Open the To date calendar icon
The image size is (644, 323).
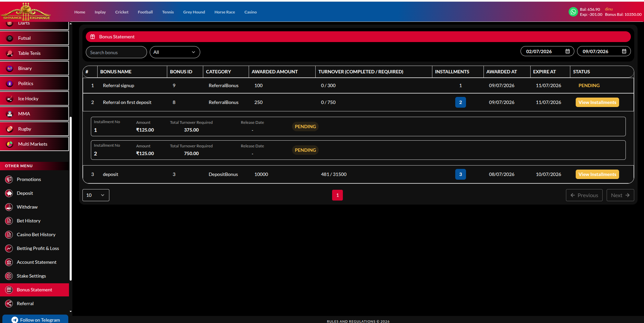click(624, 51)
